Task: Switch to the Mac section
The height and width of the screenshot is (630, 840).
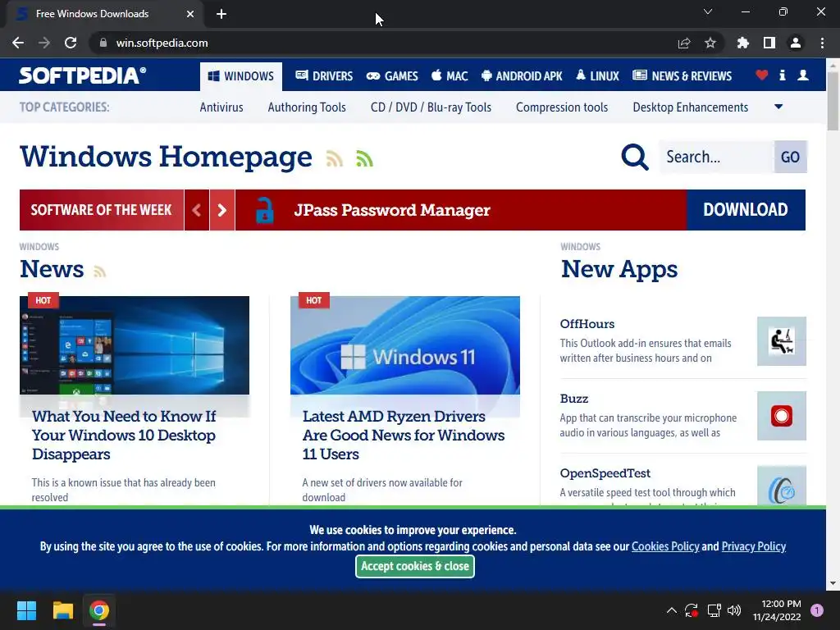Action: tap(450, 76)
